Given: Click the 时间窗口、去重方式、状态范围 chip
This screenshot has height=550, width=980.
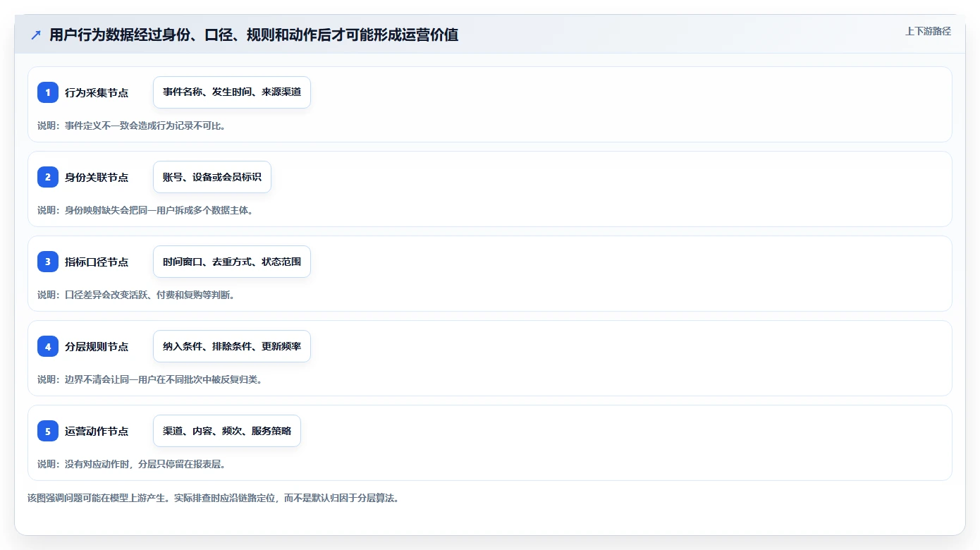Looking at the screenshot, I should pos(232,262).
